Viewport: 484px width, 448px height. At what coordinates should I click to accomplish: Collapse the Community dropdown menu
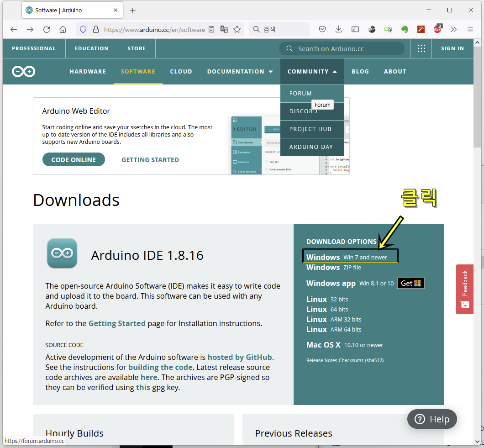pyautogui.click(x=312, y=71)
